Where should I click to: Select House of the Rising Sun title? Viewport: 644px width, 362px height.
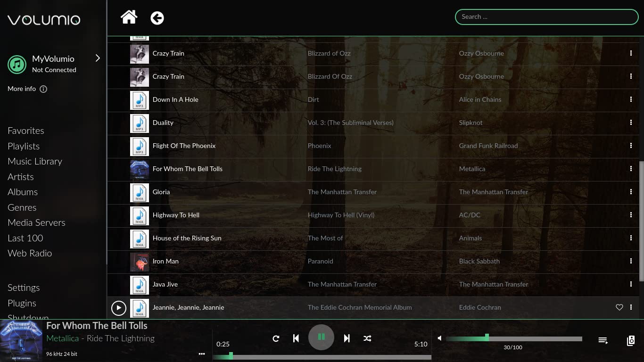(187, 238)
